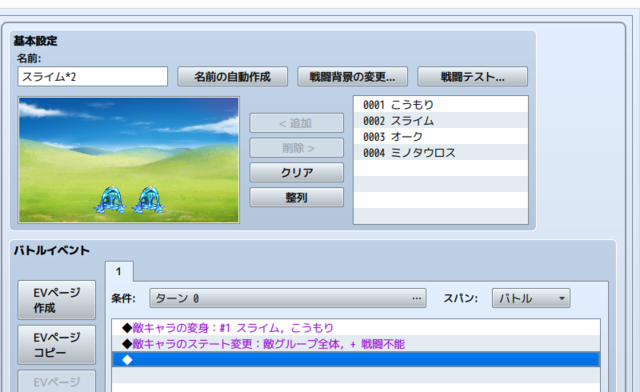
Task: Select enemy 0004 ミノタウロス in list
Action: [441, 153]
